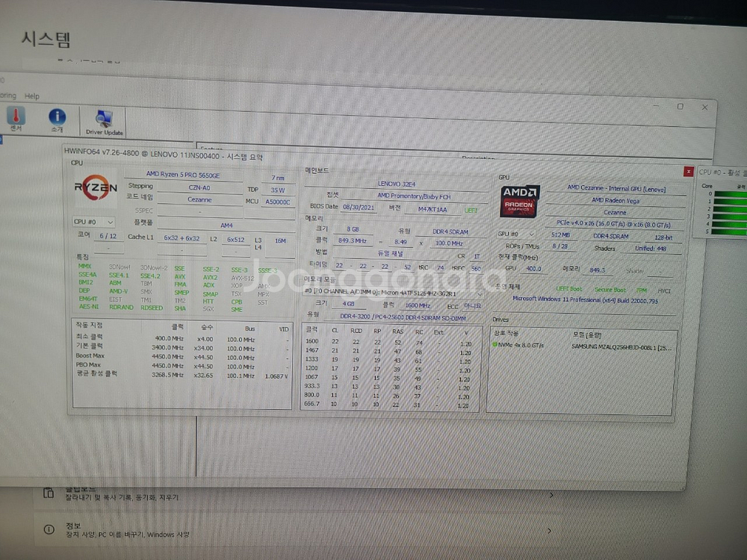Click the Secure Boot indicator

[x=610, y=290]
